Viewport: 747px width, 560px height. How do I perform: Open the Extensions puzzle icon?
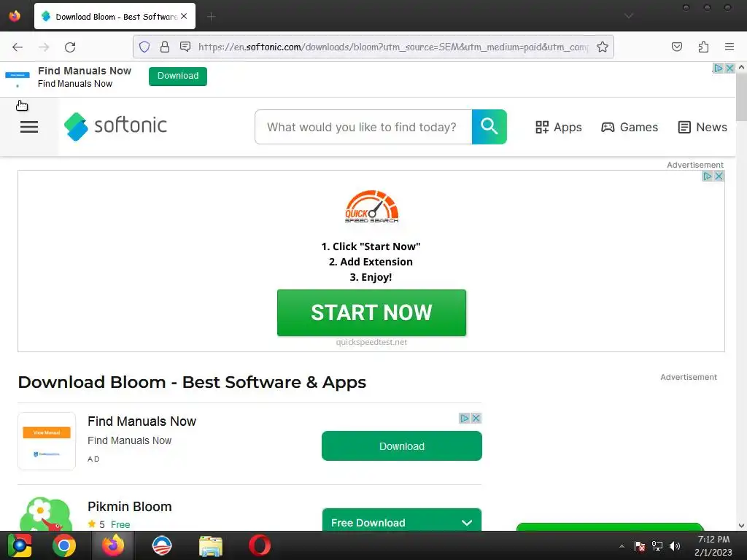coord(703,47)
